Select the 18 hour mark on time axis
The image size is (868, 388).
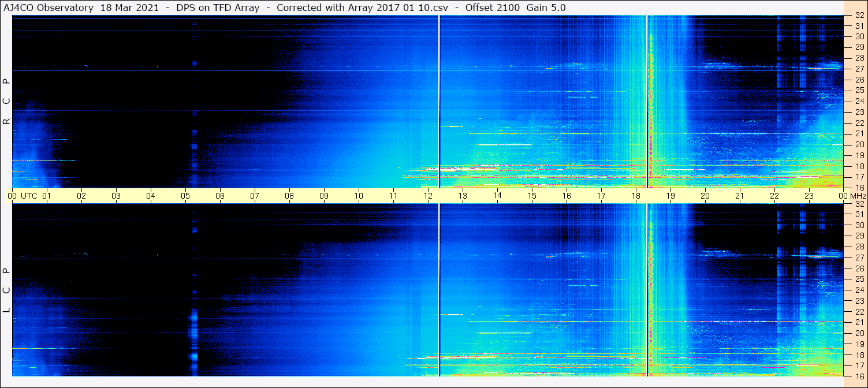(636, 196)
